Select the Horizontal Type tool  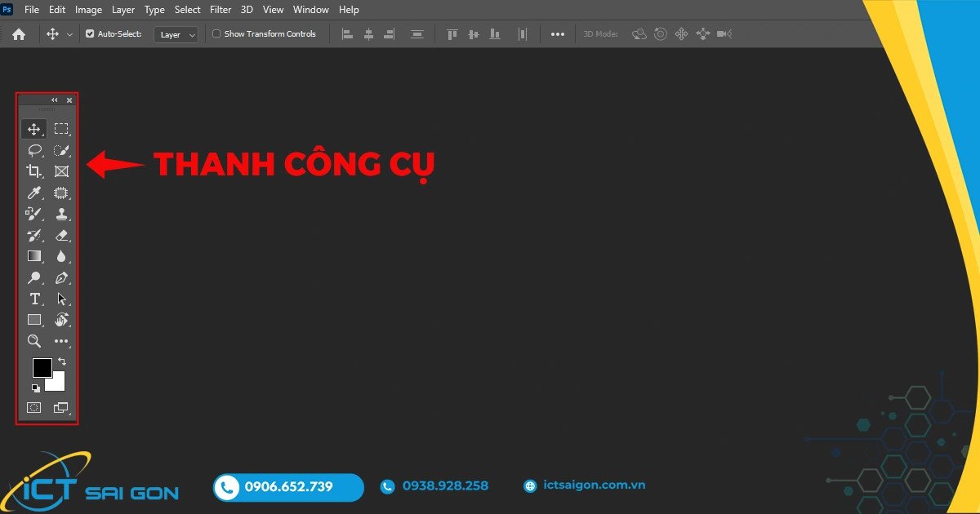33,299
